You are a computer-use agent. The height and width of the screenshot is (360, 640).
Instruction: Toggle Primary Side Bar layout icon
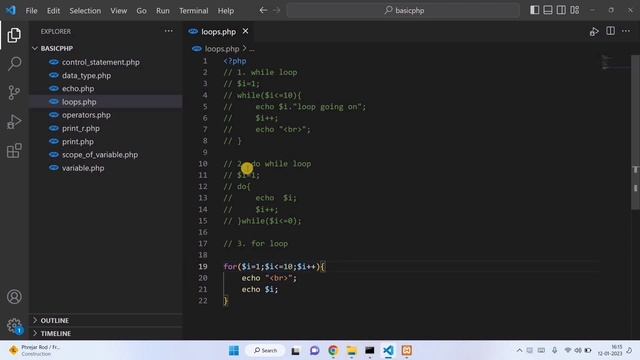tap(534, 10)
